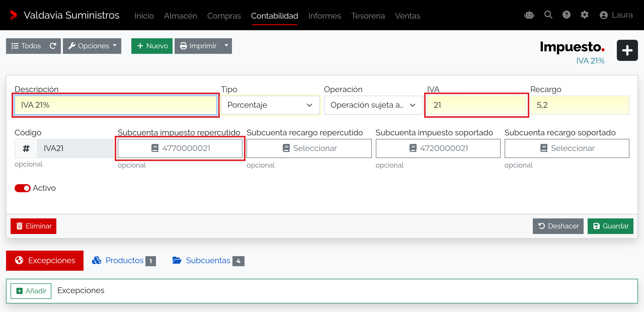Focus the IVA value field 21
Screen dimensions: 644x312
pos(476,105)
